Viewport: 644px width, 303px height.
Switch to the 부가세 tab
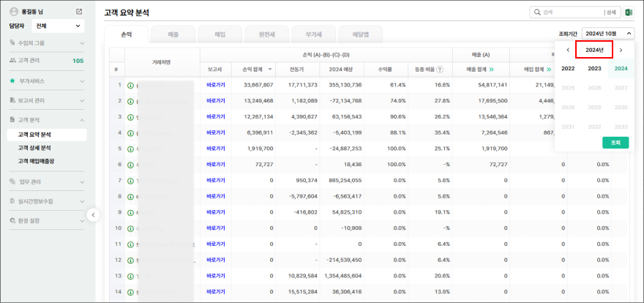(313, 34)
